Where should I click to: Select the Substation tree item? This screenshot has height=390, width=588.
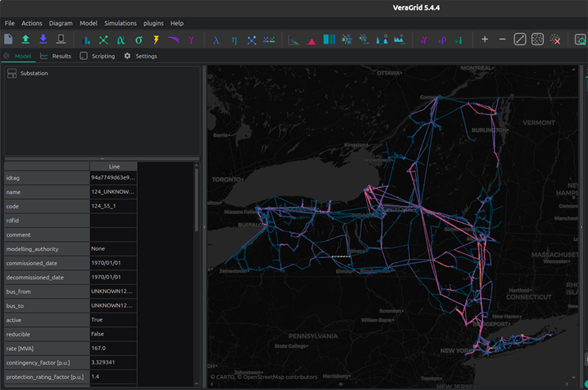click(33, 74)
